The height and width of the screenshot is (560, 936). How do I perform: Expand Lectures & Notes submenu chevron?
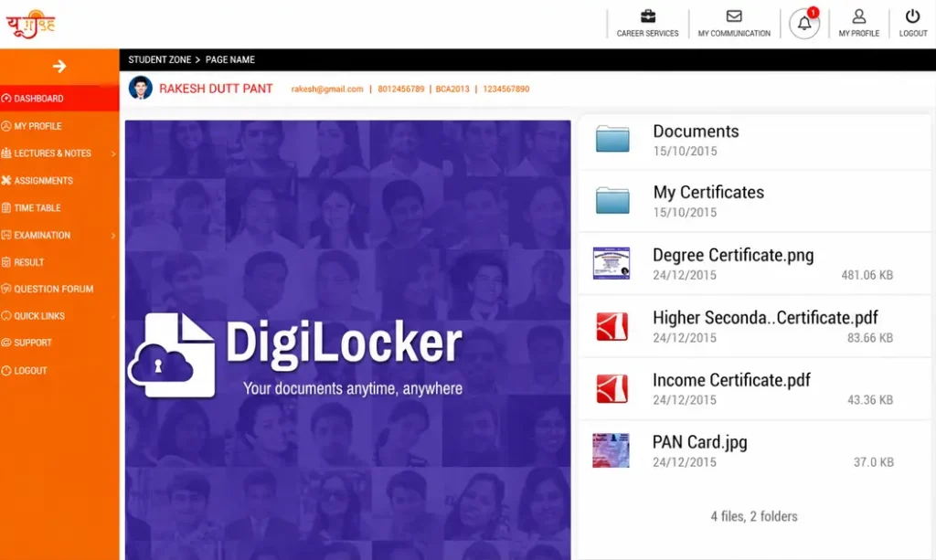click(x=113, y=153)
